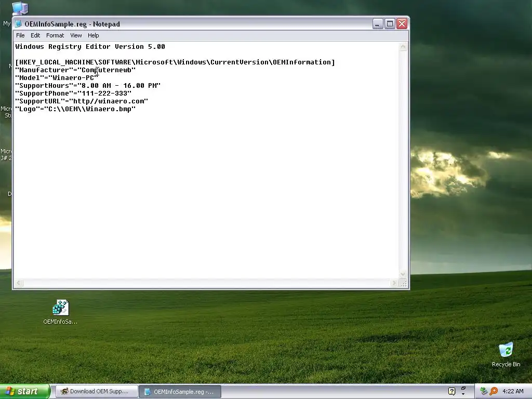Click the OEMInfoSample.reg taskbar button

(180, 392)
